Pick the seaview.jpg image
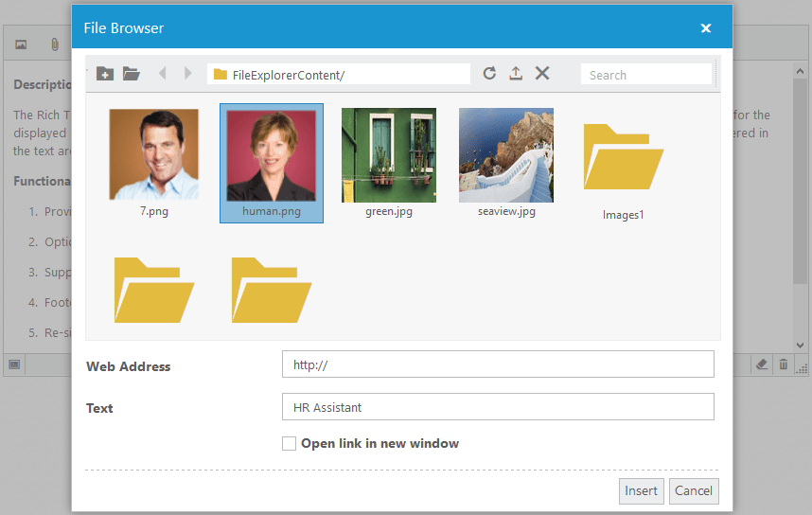This screenshot has height=515, width=812. point(506,154)
